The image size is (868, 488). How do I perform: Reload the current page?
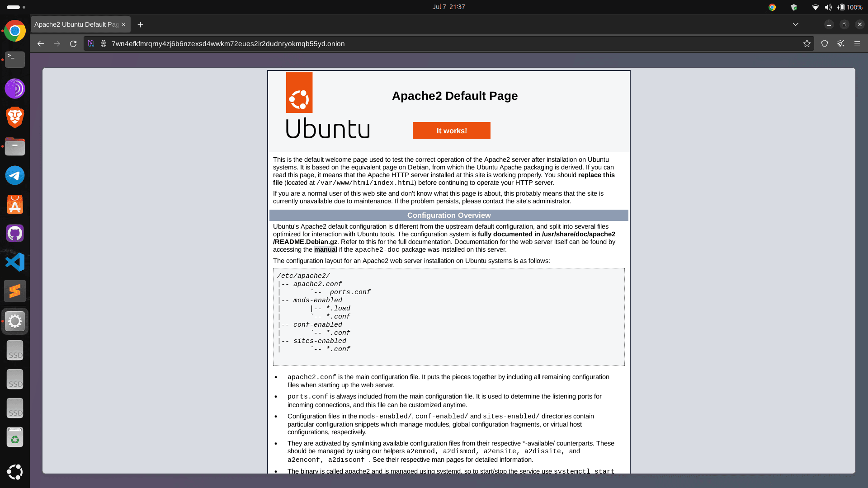point(73,44)
